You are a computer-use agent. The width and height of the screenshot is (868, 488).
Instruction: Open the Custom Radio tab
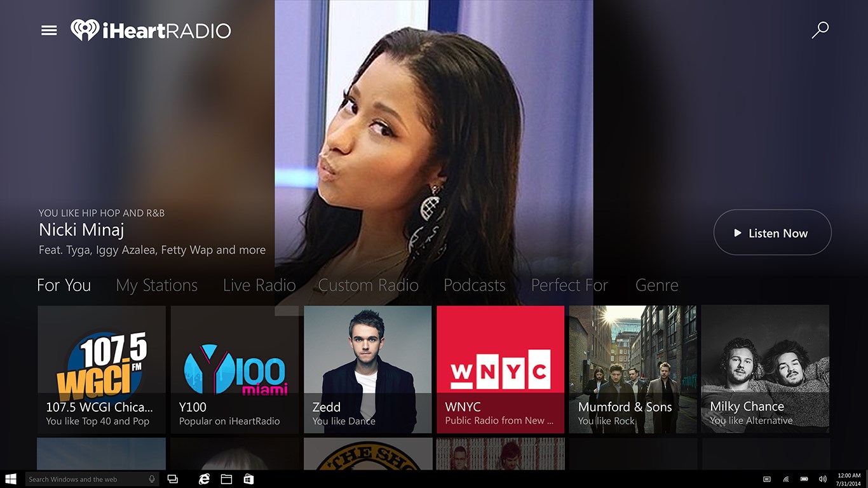pos(368,285)
